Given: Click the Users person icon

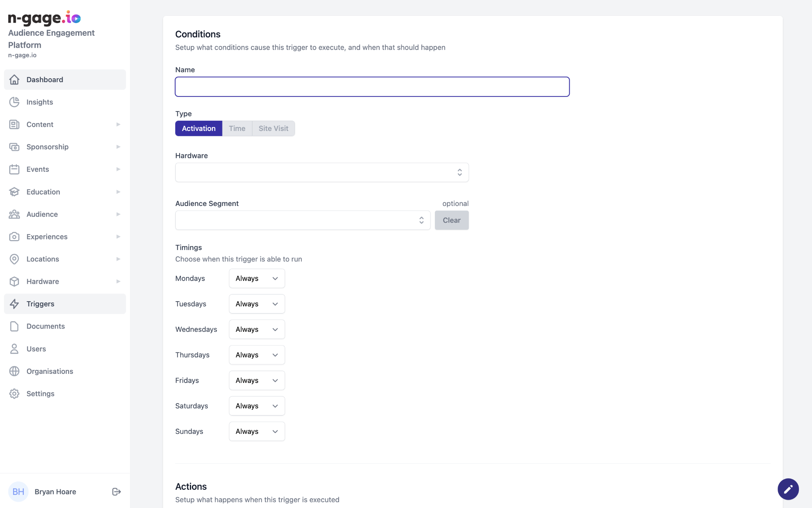Looking at the screenshot, I should pos(14,349).
